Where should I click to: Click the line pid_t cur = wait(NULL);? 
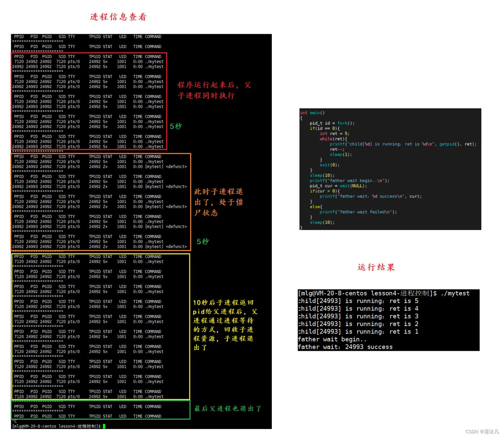338,186
